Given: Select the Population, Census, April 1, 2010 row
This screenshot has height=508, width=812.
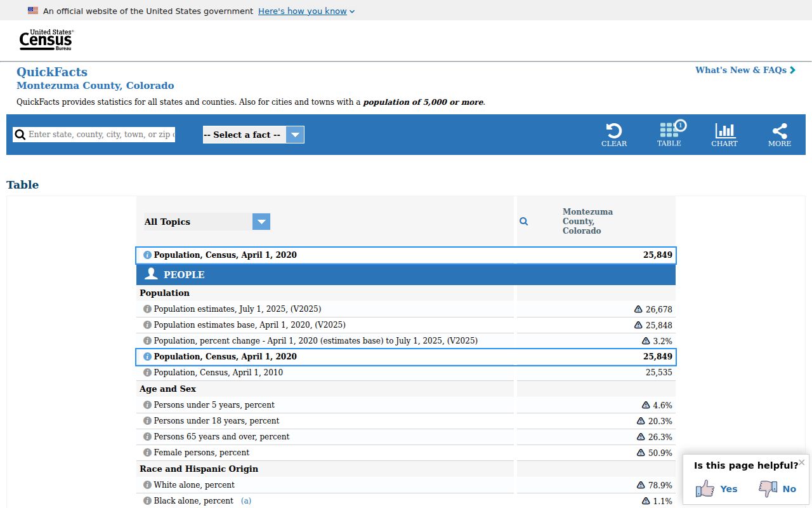Looking at the screenshot, I should 406,373.
